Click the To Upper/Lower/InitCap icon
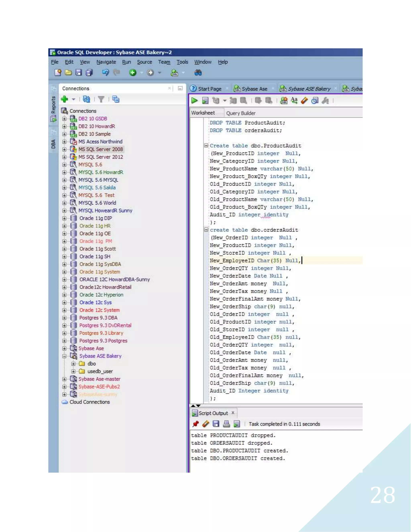 pos(294,100)
